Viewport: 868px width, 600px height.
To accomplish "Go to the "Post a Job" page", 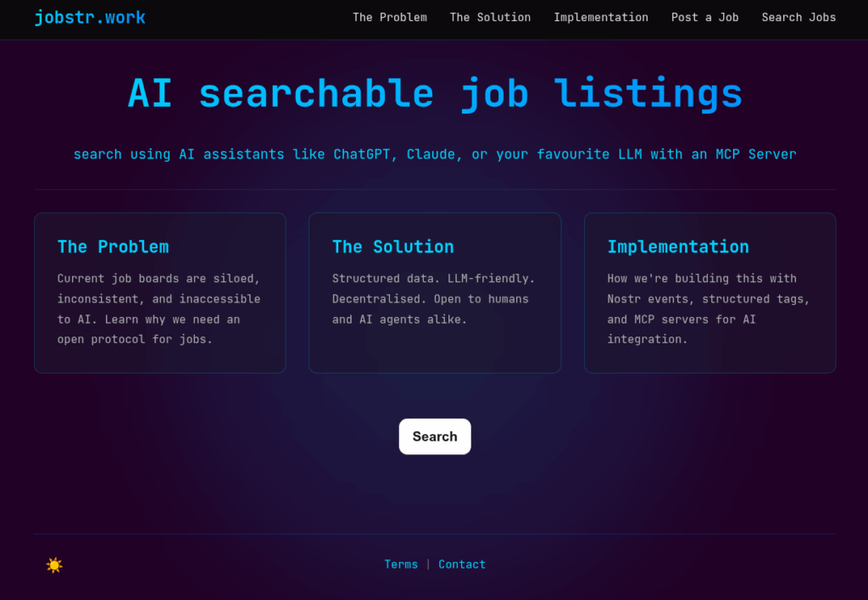I will [704, 17].
